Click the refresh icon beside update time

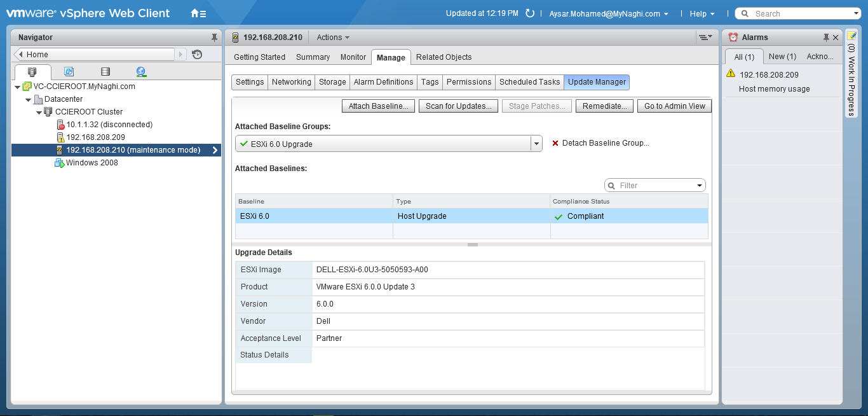[x=530, y=13]
